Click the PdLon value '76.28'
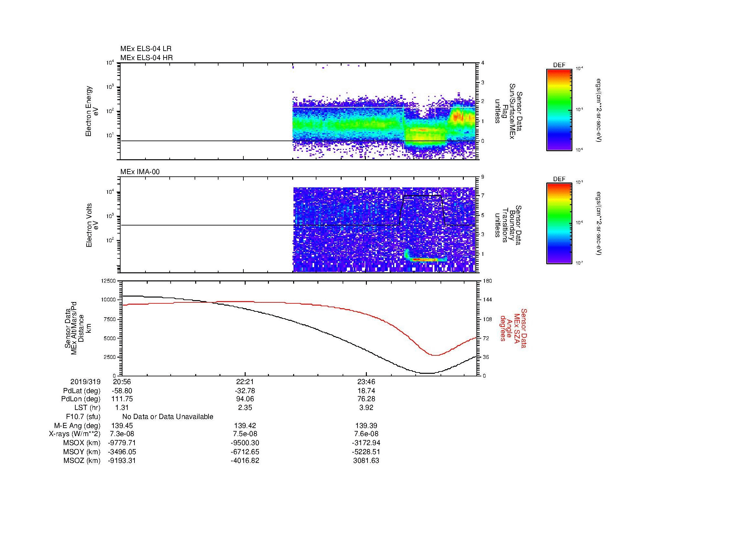The width and height of the screenshot is (756, 534). 366,399
